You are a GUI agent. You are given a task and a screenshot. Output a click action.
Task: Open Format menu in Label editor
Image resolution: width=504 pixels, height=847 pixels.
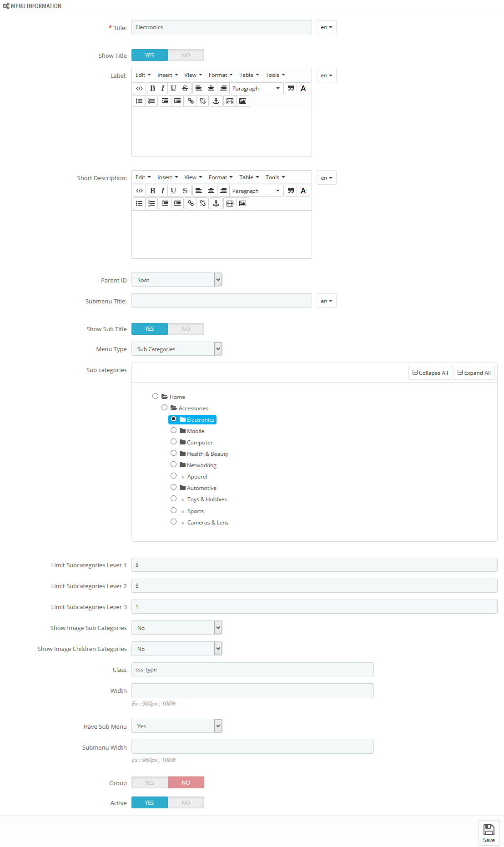pyautogui.click(x=221, y=75)
